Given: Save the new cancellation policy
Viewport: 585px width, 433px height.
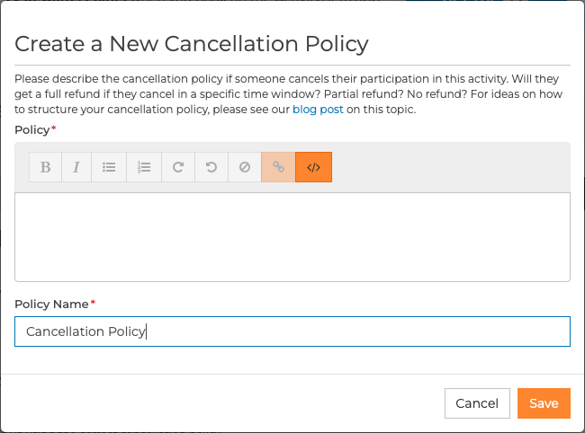Looking at the screenshot, I should [x=544, y=403].
